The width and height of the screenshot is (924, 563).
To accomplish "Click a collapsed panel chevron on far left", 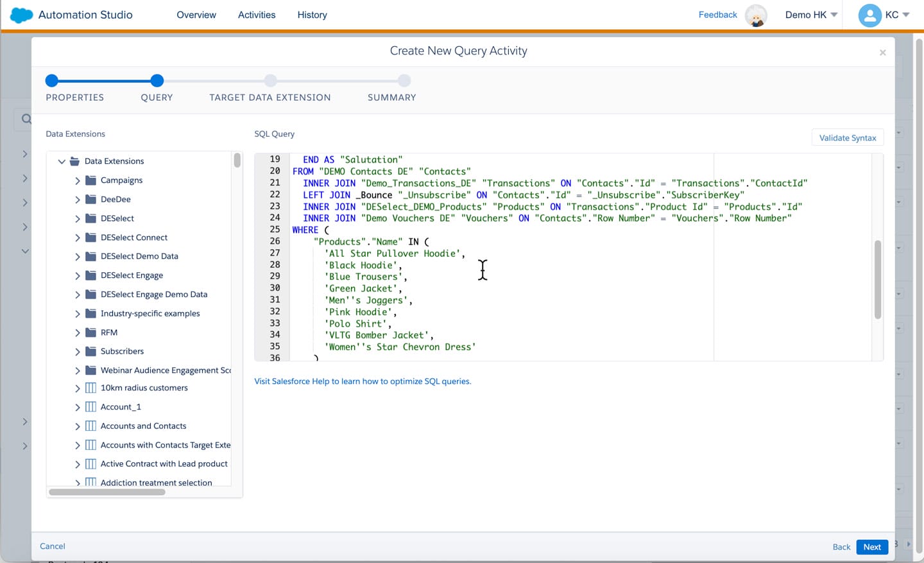I will 25,154.
